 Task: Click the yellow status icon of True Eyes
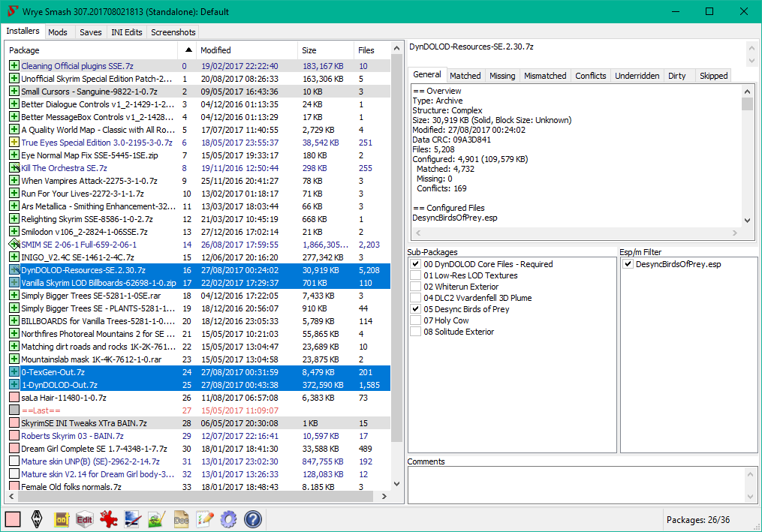tap(14, 143)
